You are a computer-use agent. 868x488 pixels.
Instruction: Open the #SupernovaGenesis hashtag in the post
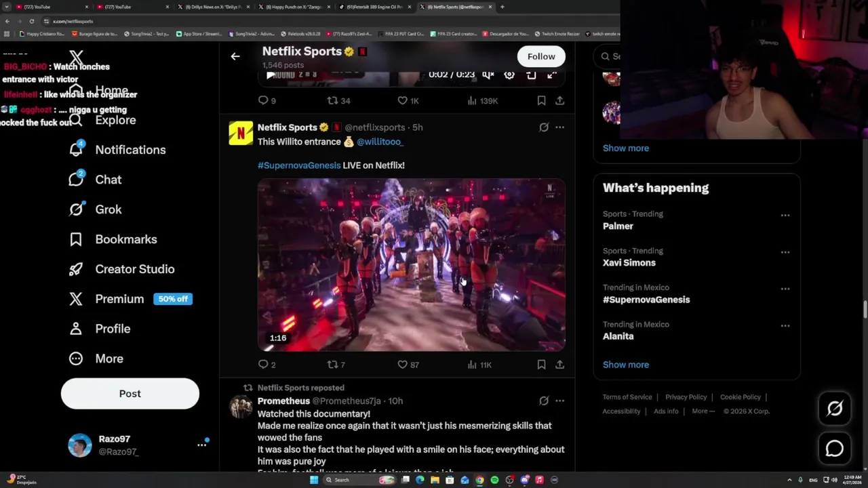[x=299, y=165]
